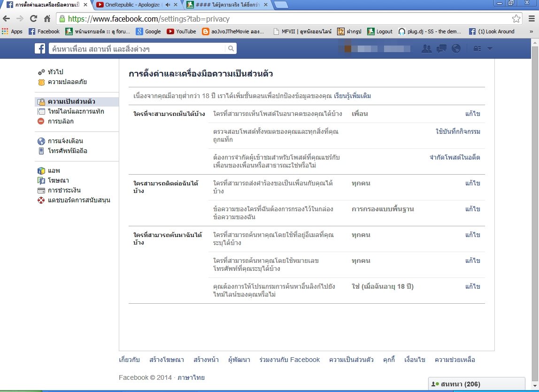
Task: Open friend requests icon in header
Action: (x=427, y=48)
